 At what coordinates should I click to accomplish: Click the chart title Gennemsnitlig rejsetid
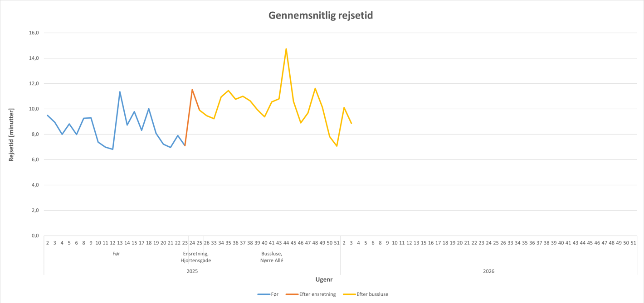(x=321, y=15)
